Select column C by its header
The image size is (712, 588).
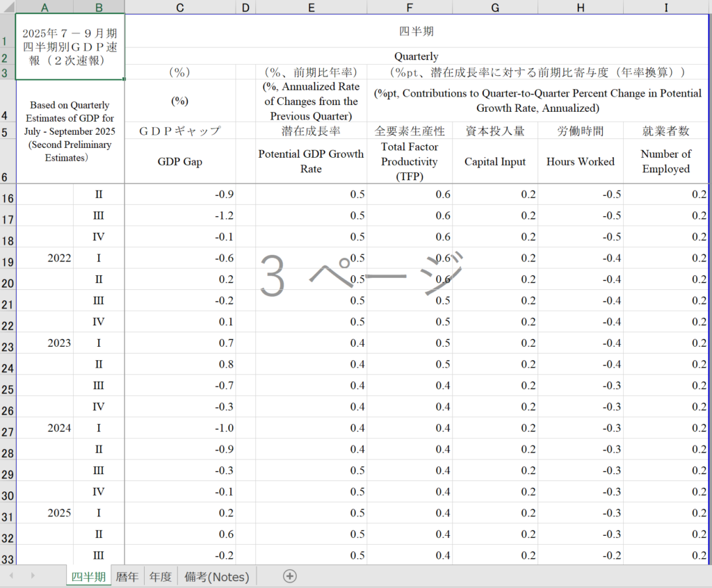pyautogui.click(x=180, y=7)
